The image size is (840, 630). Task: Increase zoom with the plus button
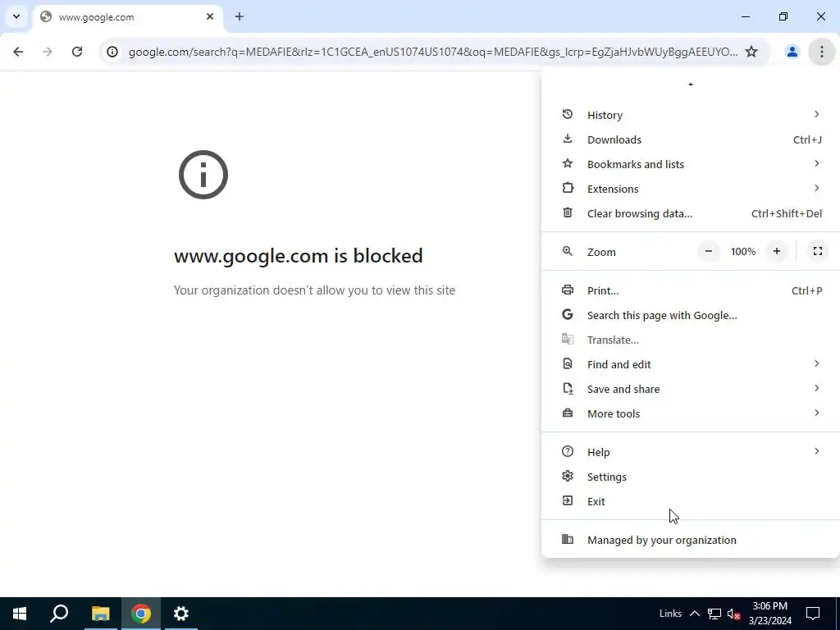(x=777, y=251)
